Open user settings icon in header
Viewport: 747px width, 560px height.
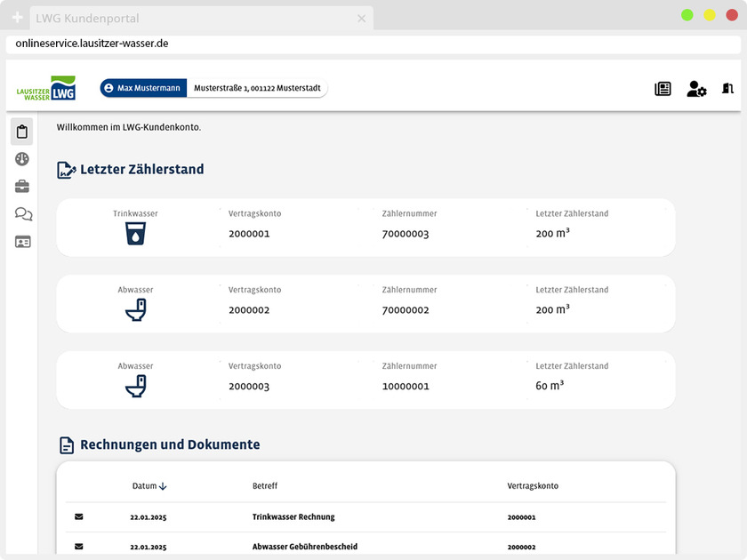pyautogui.click(x=696, y=89)
